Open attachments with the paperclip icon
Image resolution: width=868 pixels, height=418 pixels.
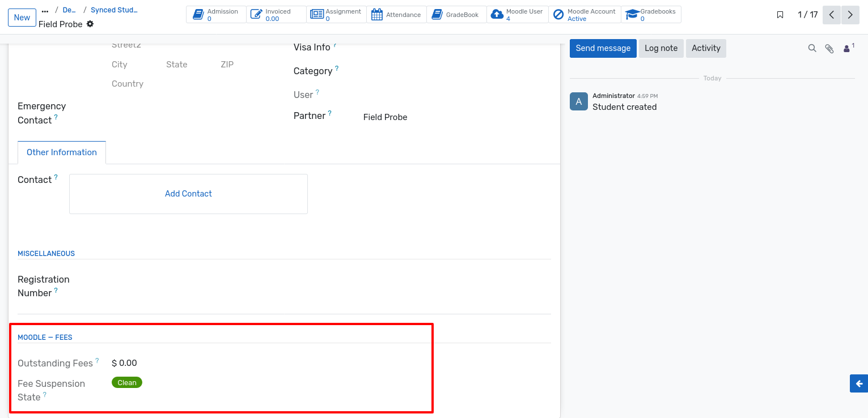(829, 49)
